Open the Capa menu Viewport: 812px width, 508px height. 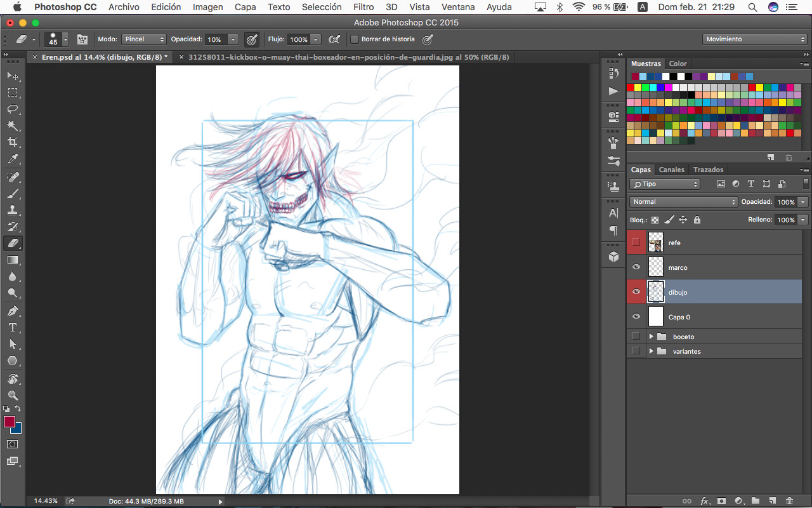click(246, 7)
